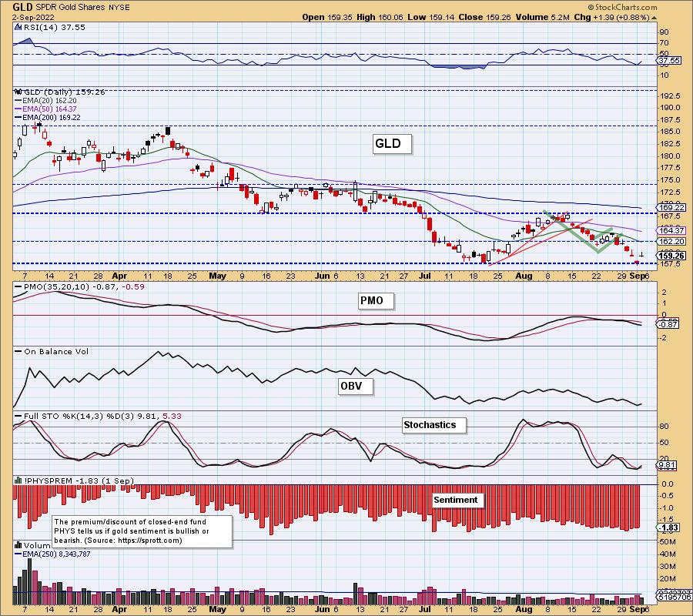Click the EMA(250) volume line swatch
Viewport: 693px width, 616px height.
(x=18, y=554)
